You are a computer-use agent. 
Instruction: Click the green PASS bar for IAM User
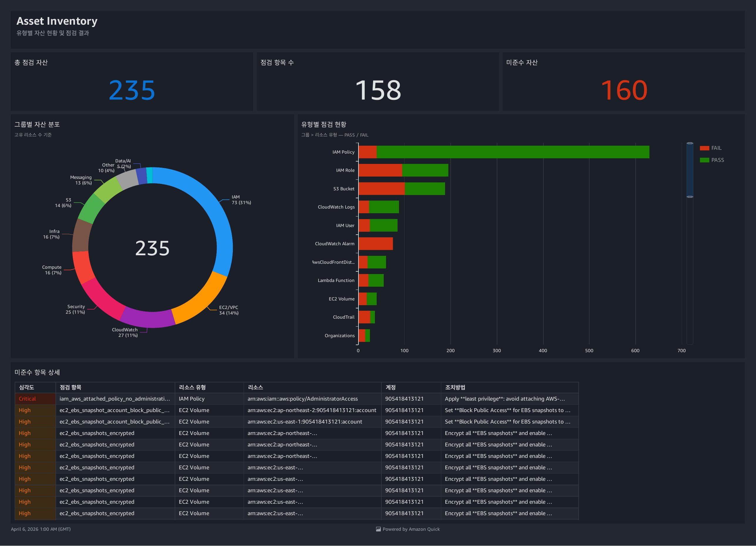[384, 226]
